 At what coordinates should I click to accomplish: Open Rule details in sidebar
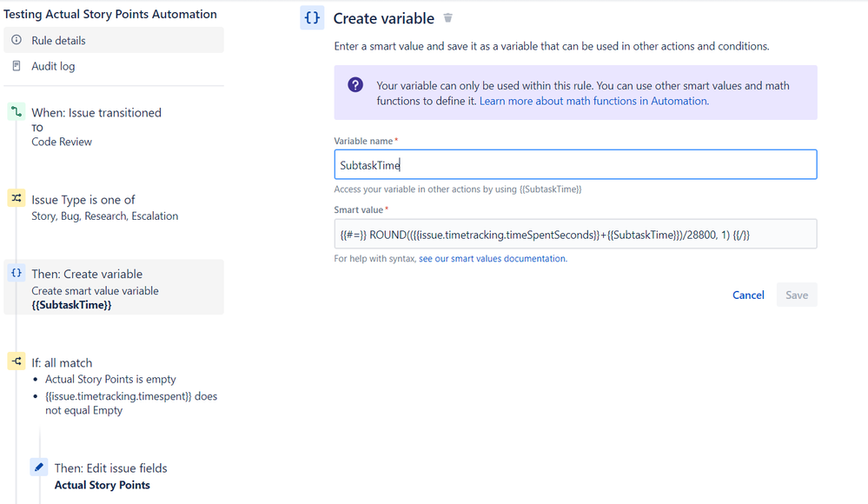[x=114, y=41]
